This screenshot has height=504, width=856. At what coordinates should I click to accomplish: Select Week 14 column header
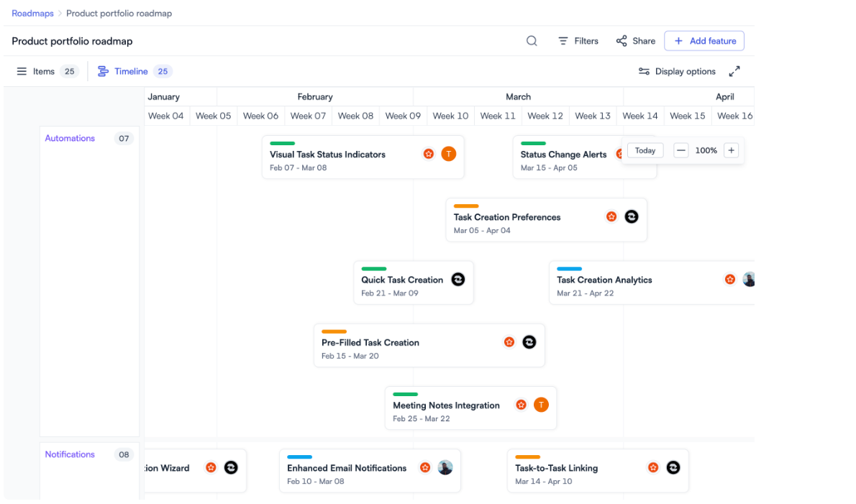coord(639,116)
